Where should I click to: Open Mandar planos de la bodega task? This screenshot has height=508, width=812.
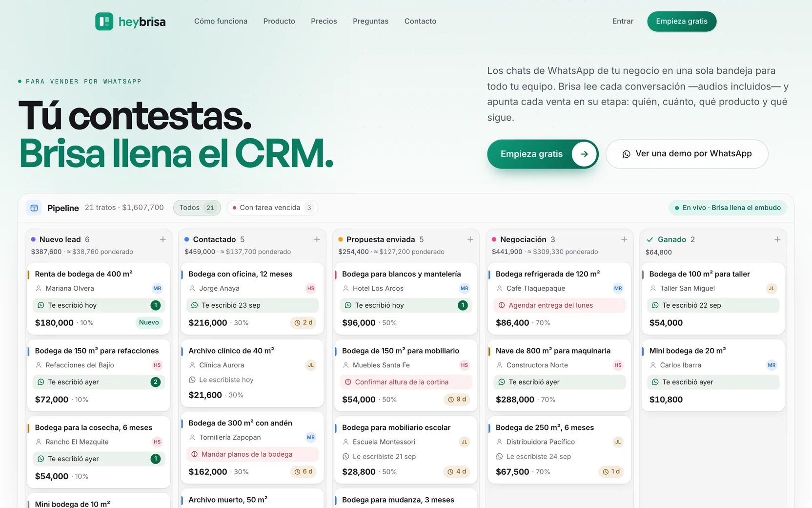point(252,454)
